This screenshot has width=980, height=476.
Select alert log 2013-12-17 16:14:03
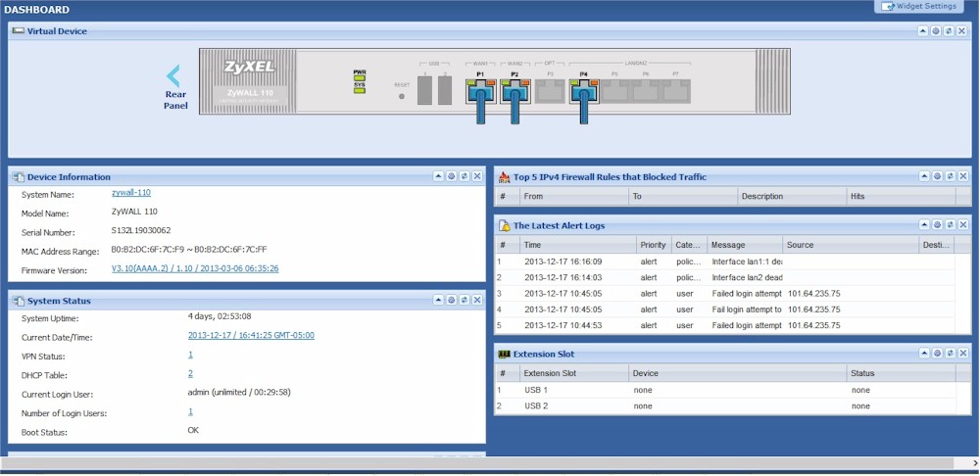(x=725, y=277)
